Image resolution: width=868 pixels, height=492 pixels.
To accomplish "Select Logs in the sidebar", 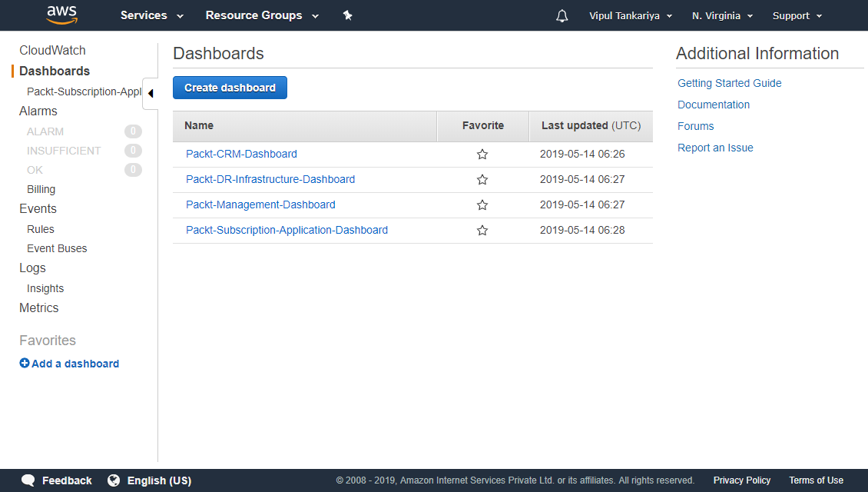I will [x=33, y=268].
